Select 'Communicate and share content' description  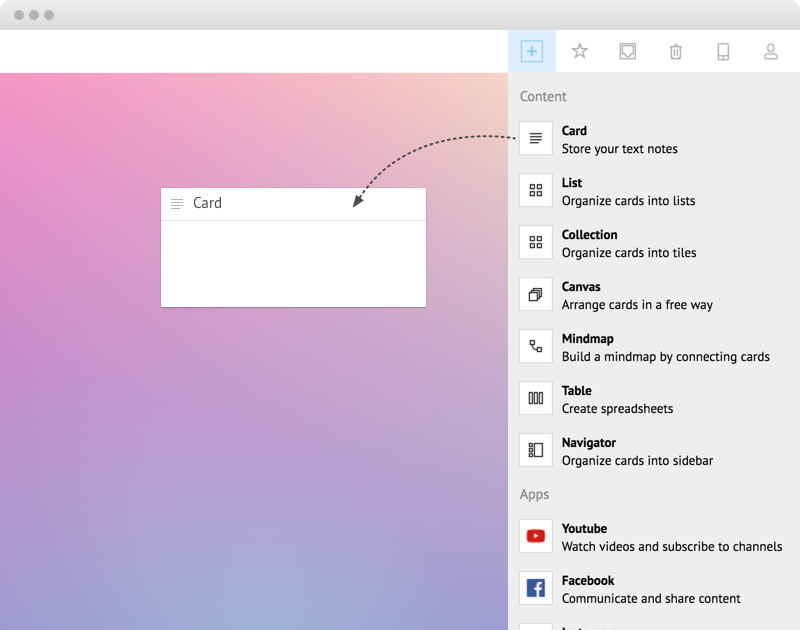[651, 599]
